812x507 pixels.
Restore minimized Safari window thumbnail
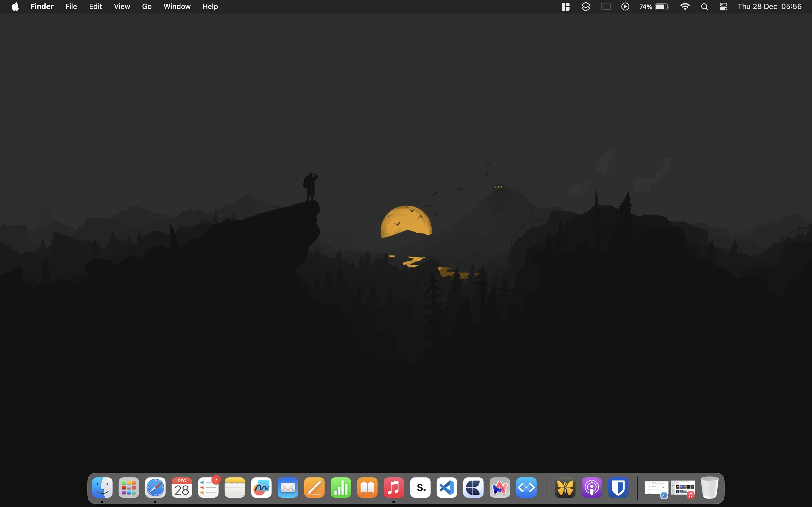pos(656,488)
